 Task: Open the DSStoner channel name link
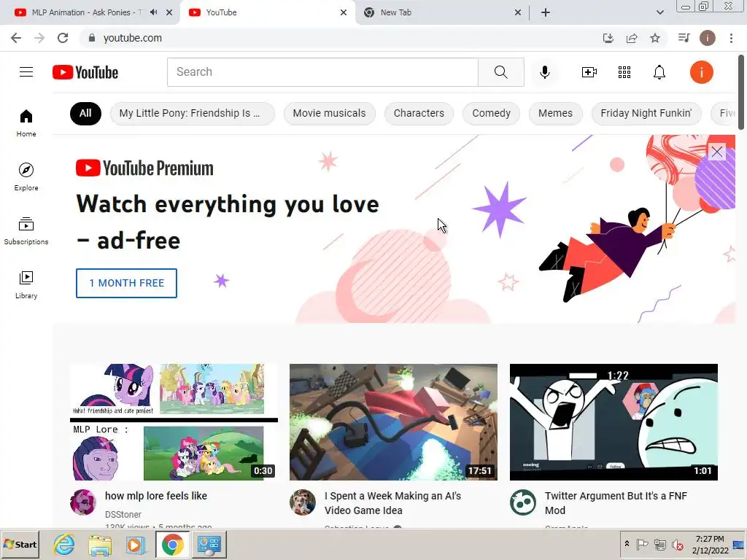123,514
